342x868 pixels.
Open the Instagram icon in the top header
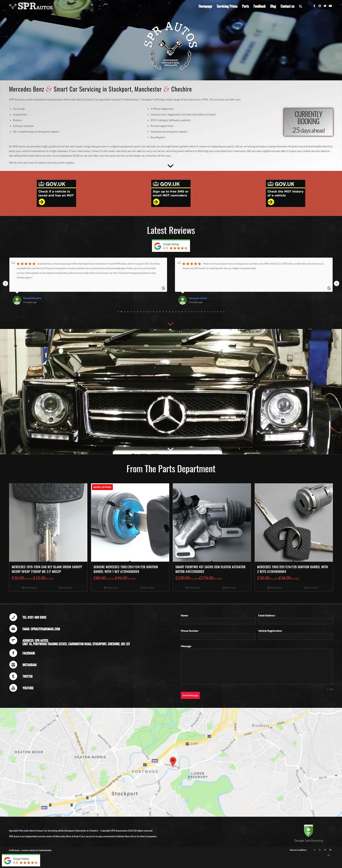[x=319, y=6]
